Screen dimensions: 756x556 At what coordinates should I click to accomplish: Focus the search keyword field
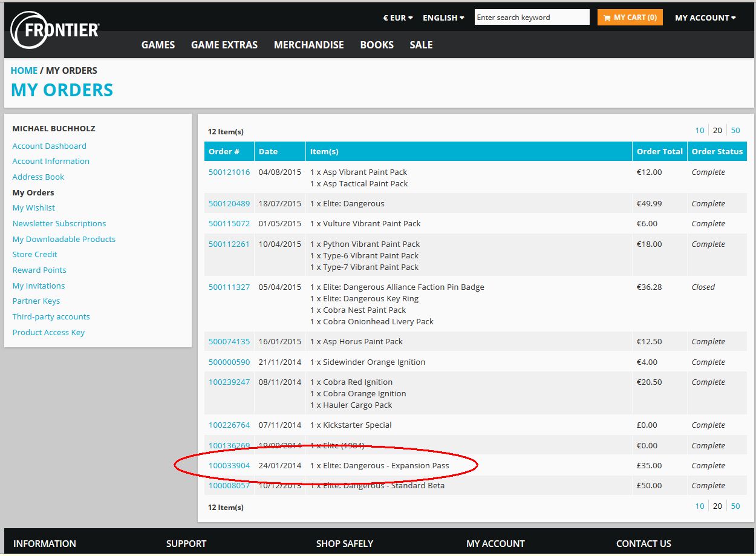(x=532, y=18)
